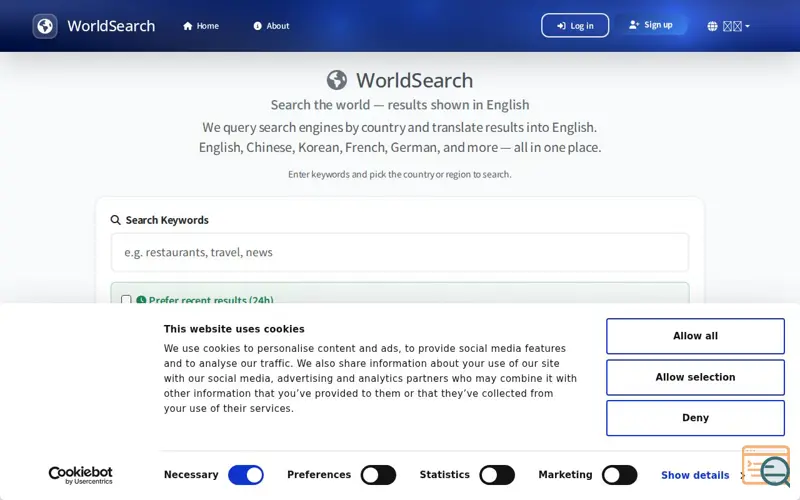Click the Cookiebot by Usercentrics logo

(x=81, y=475)
